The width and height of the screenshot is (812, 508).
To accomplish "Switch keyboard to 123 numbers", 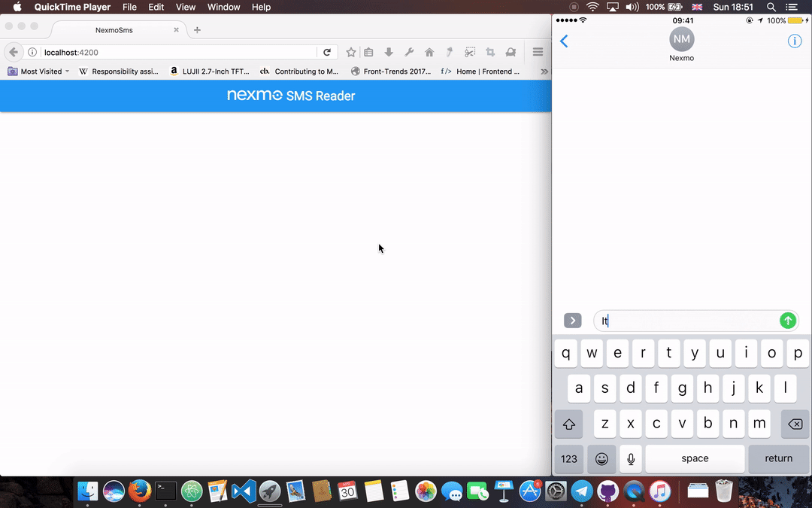I will pos(568,459).
